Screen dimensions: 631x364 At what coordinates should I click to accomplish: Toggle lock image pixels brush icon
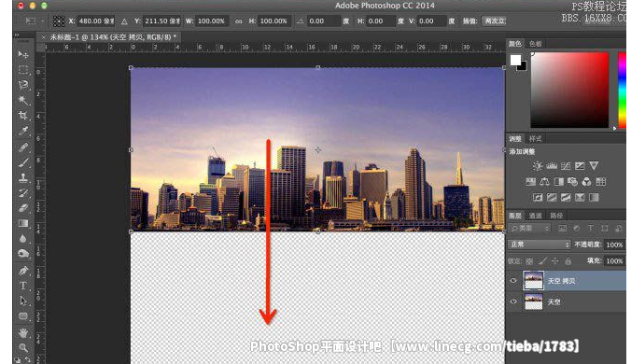(x=542, y=261)
